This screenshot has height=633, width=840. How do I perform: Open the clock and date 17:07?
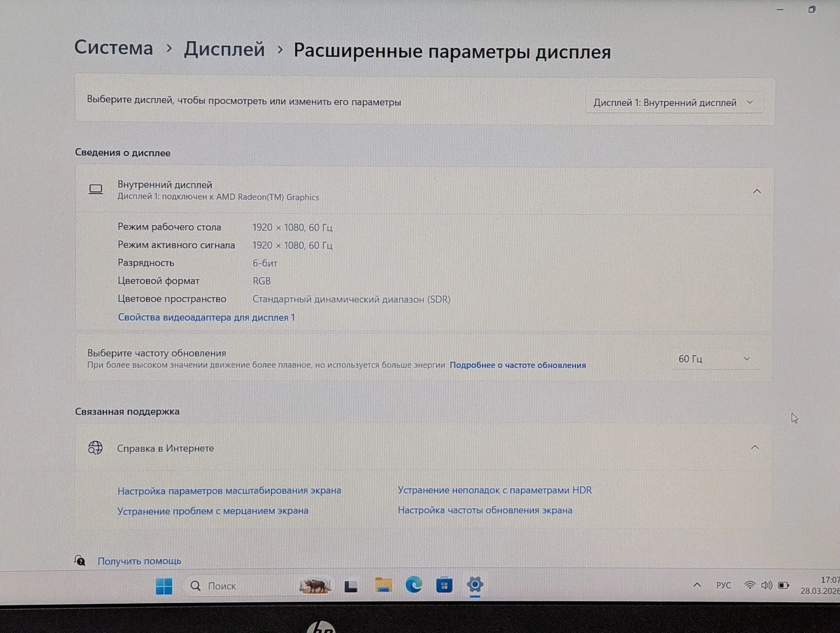820,585
